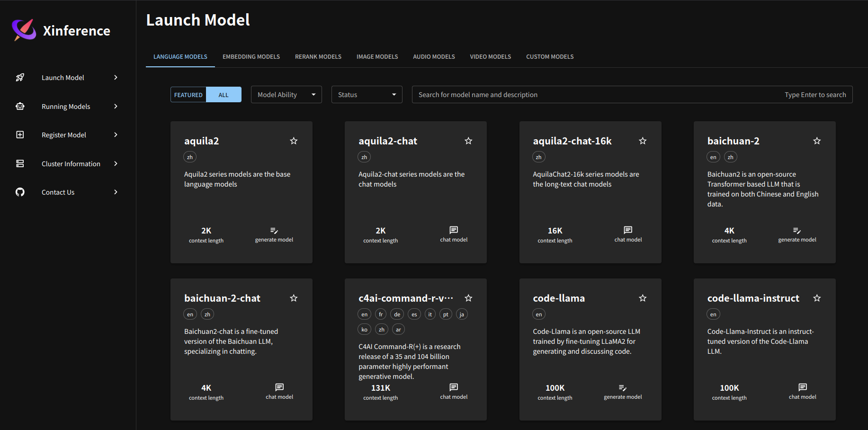Expand the Contact Us sidebar chevron
The width and height of the screenshot is (868, 430).
pyautogui.click(x=116, y=192)
